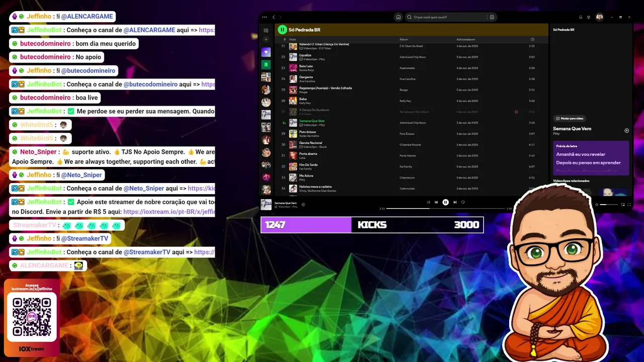Click the Bate Lata album cover thumbnail
This screenshot has width=644, height=362.
(293, 68)
